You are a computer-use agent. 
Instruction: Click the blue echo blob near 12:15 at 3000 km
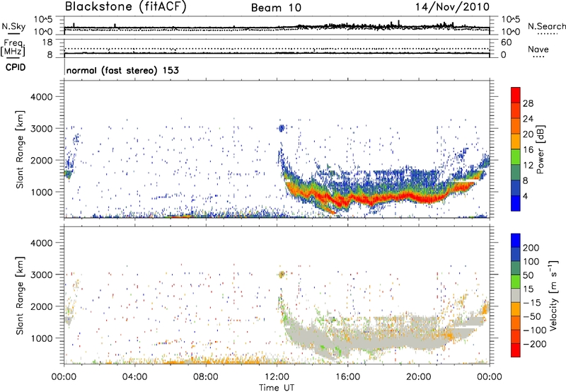pyautogui.click(x=282, y=128)
